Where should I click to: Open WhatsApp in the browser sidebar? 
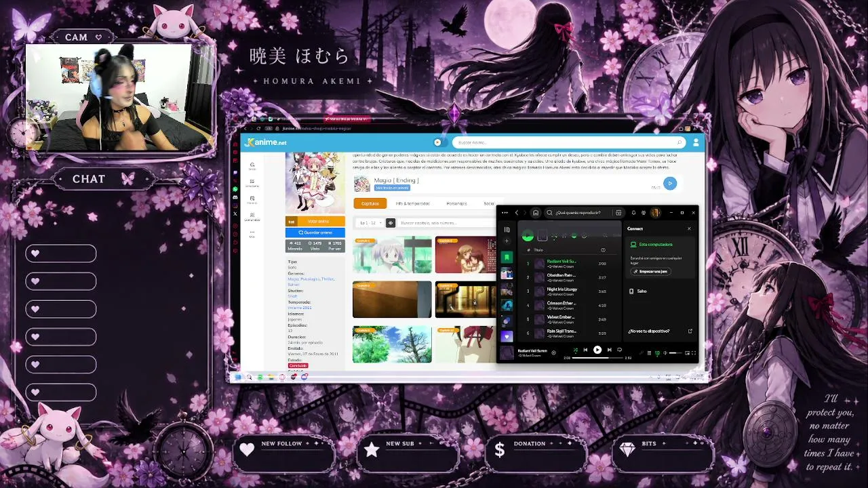[235, 188]
